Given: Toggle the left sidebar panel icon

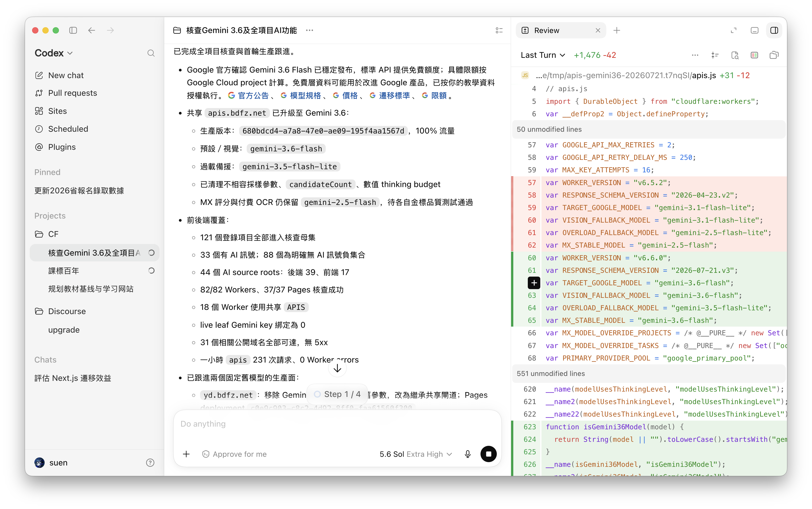Looking at the screenshot, I should [x=73, y=30].
